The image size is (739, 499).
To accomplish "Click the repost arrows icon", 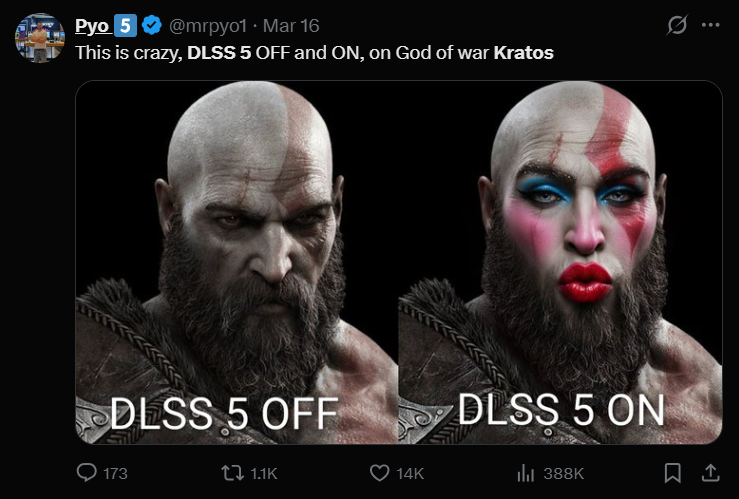I will click(x=232, y=473).
